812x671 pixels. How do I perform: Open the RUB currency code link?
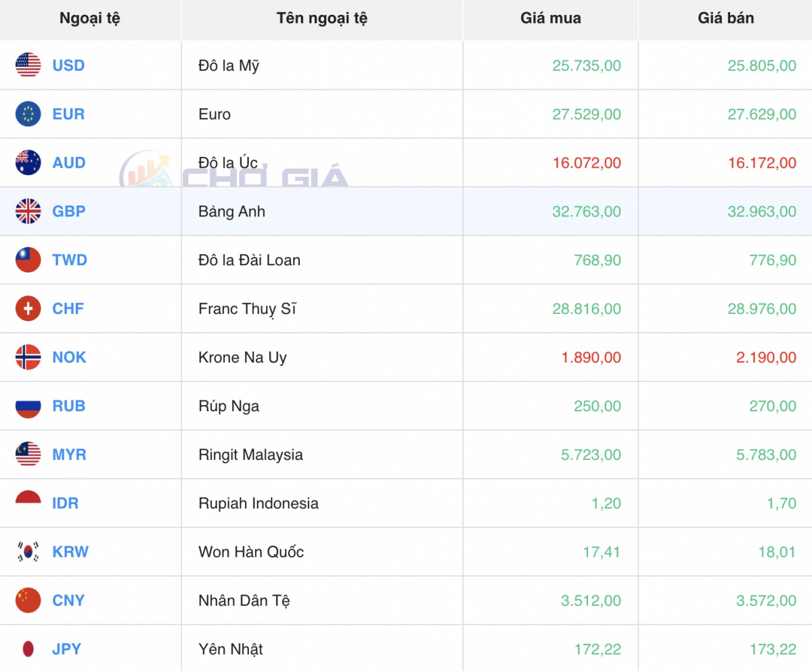click(68, 406)
